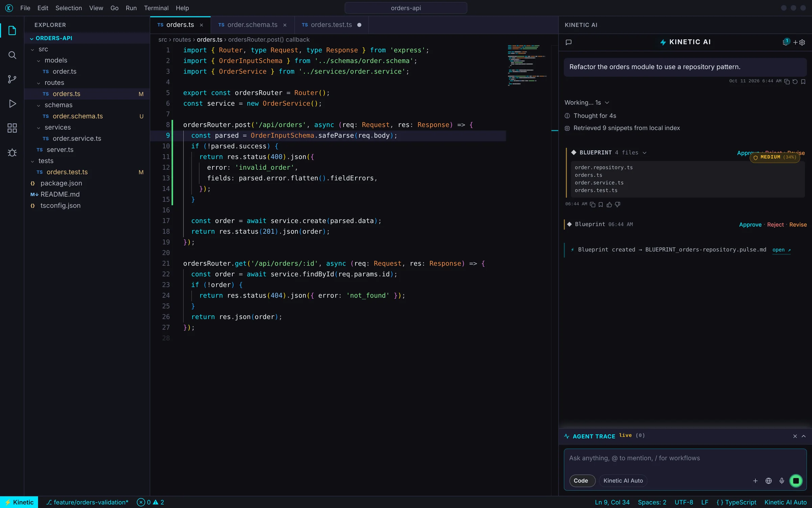Open the bug debugger icon in activity bar
The height and width of the screenshot is (508, 812).
12,152
